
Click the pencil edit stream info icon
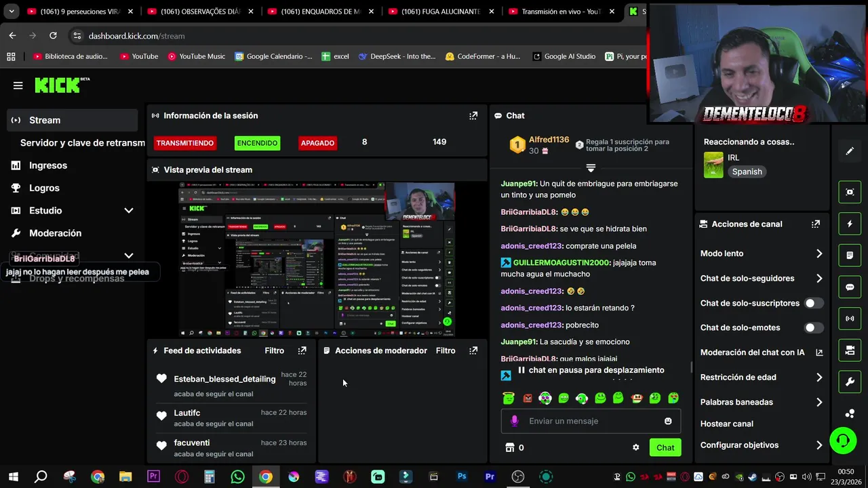(x=850, y=151)
